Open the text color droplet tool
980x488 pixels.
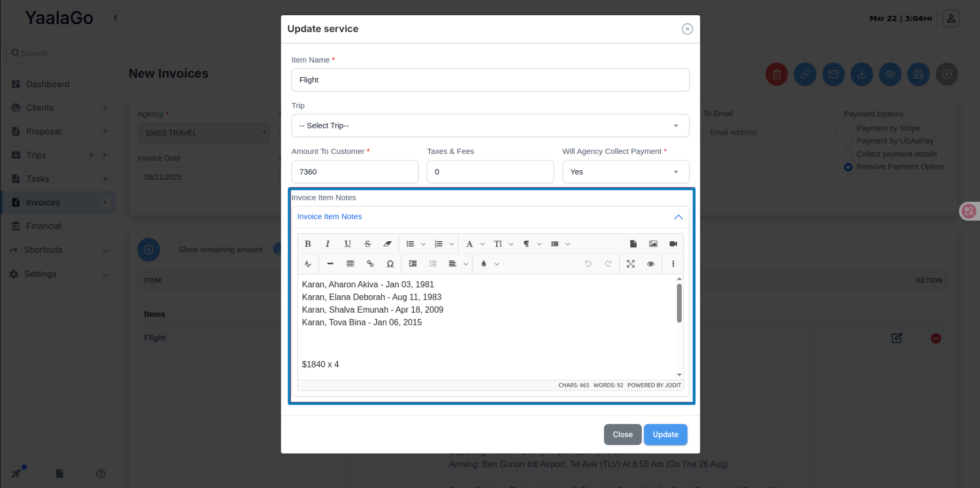pyautogui.click(x=484, y=264)
